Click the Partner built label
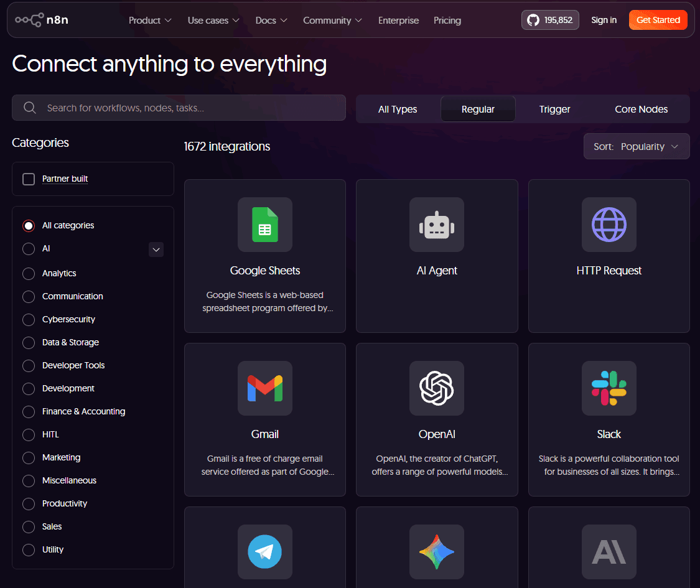 point(65,179)
